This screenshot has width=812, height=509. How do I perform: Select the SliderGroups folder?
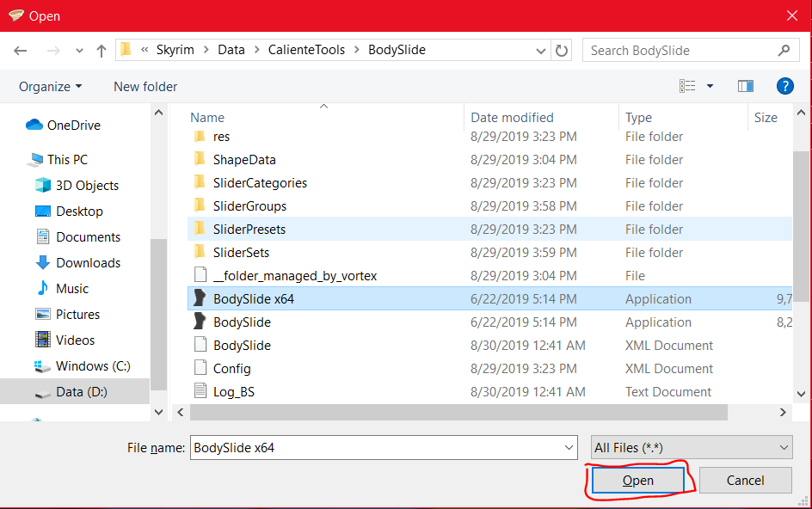pyautogui.click(x=489, y=206)
